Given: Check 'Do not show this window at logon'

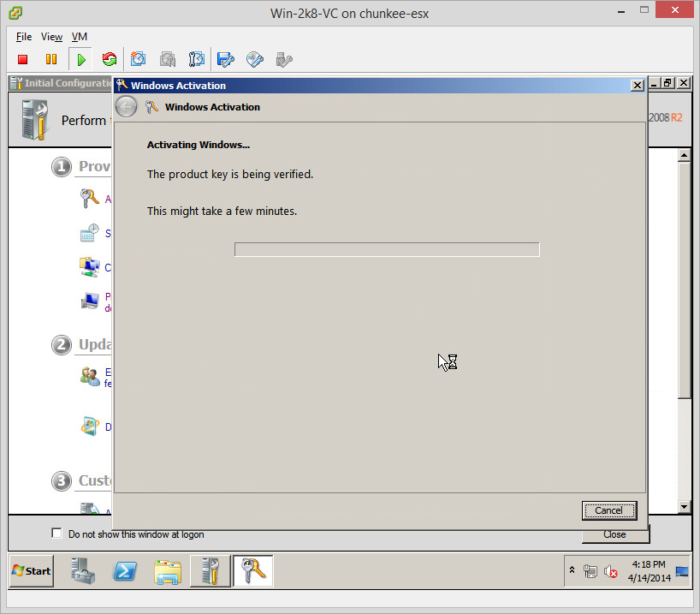Looking at the screenshot, I should click(x=57, y=534).
